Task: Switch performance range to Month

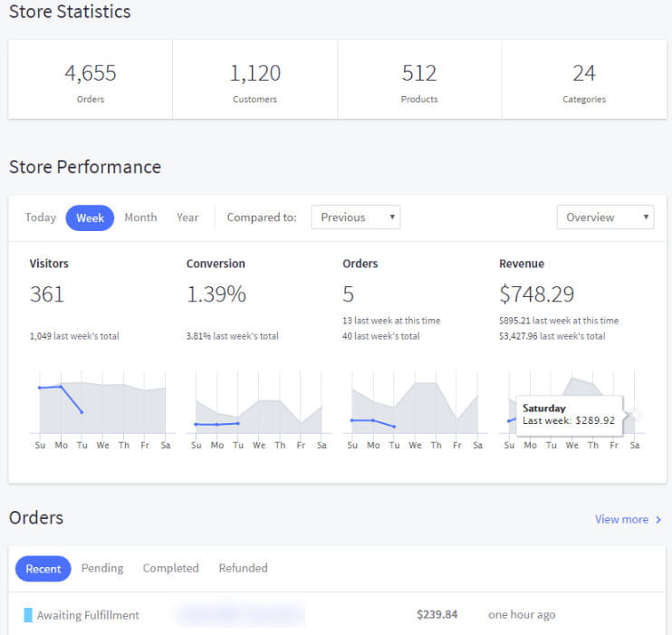Action: point(140,217)
